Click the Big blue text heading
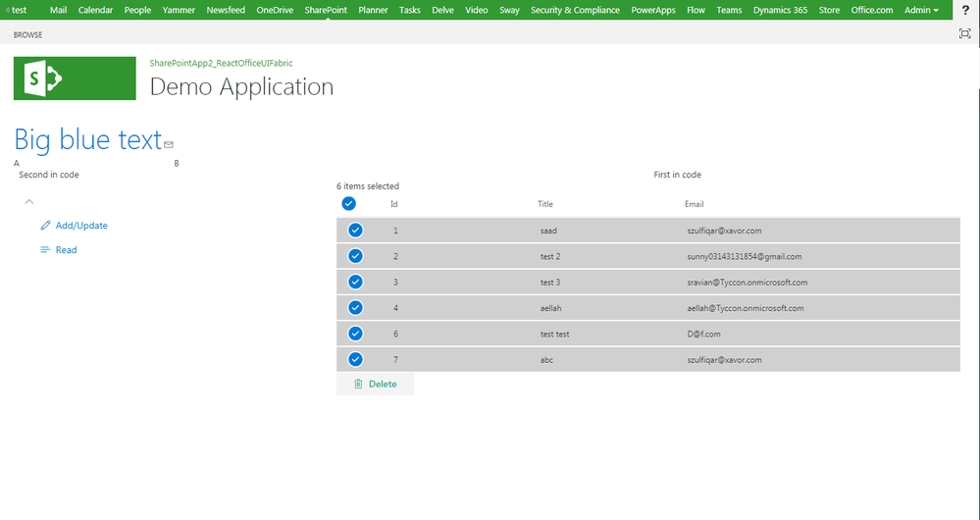Viewport: 980px width, 520px height. tap(88, 139)
